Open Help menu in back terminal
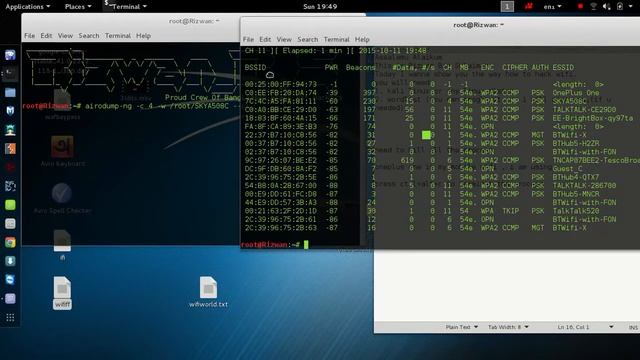The image size is (640, 360). coord(143,36)
